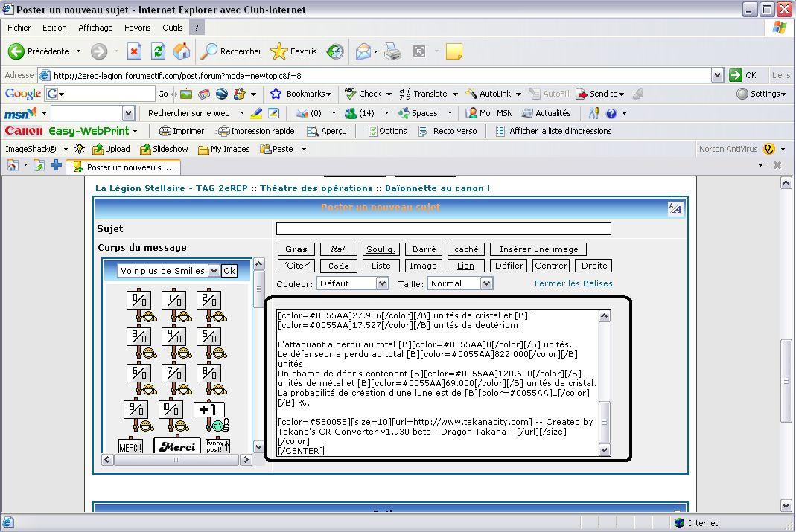Expand the Voir plus de Smilies dropdown

point(214,271)
